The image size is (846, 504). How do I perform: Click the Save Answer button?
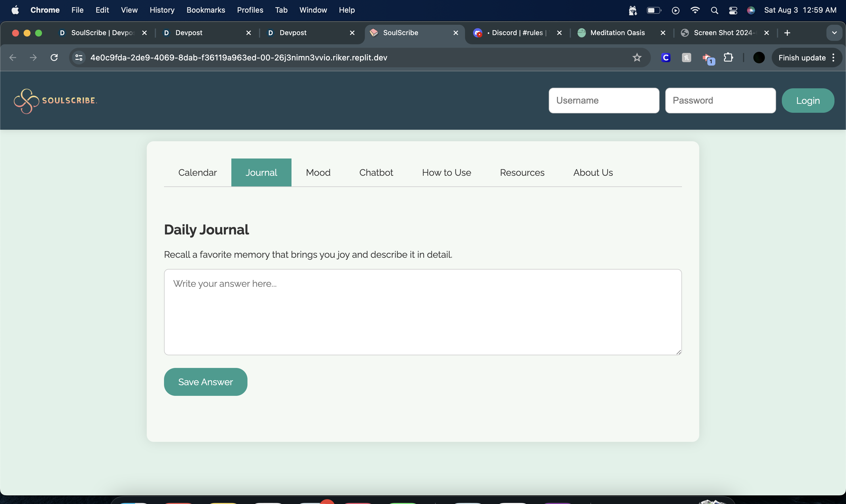205,382
